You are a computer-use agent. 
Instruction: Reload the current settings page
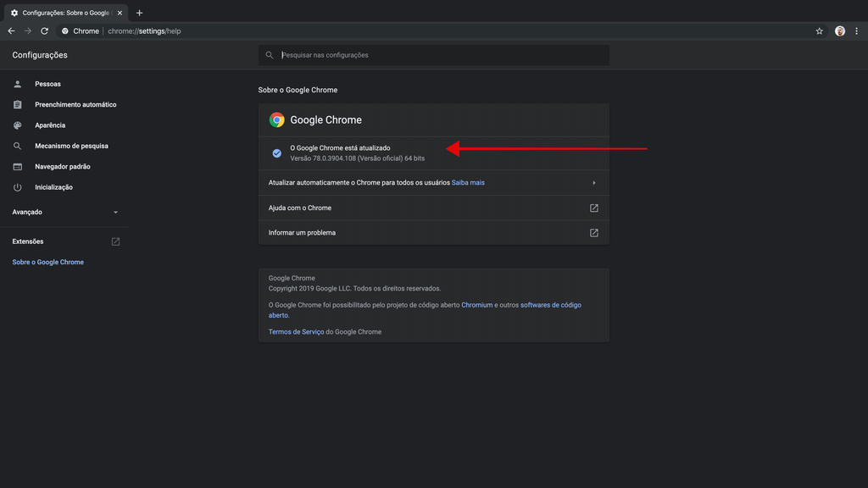[x=44, y=31]
